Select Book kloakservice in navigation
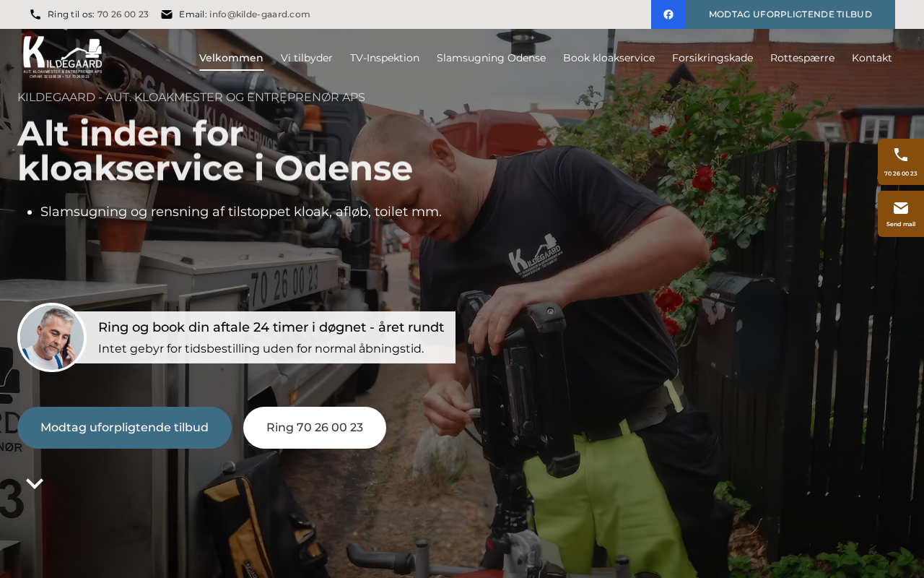Image resolution: width=924 pixels, height=578 pixels. pyautogui.click(x=609, y=58)
